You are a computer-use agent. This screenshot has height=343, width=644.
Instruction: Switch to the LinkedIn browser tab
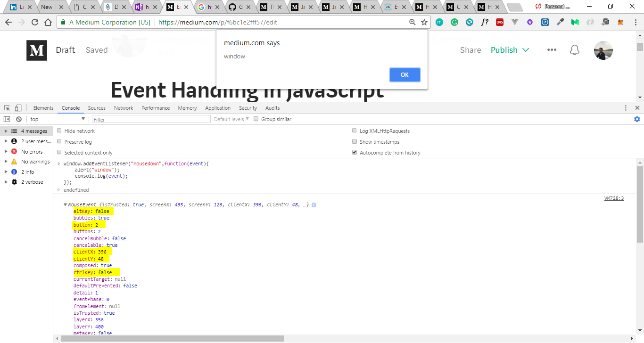[x=19, y=7]
